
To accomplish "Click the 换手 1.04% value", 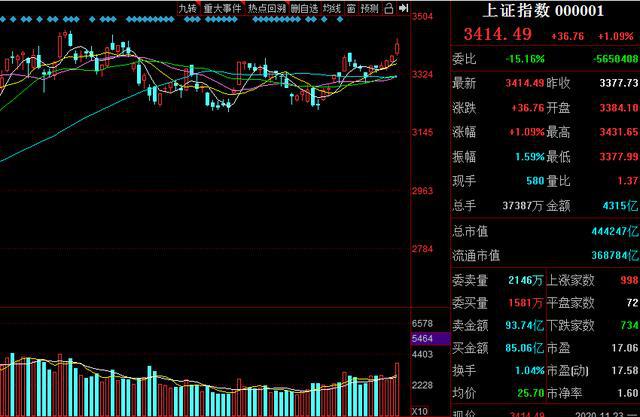I will [530, 370].
